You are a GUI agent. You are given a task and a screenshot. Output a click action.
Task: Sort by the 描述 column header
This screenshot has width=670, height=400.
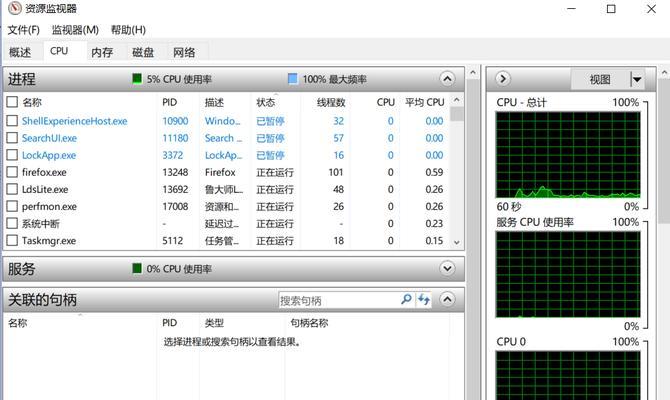214,102
